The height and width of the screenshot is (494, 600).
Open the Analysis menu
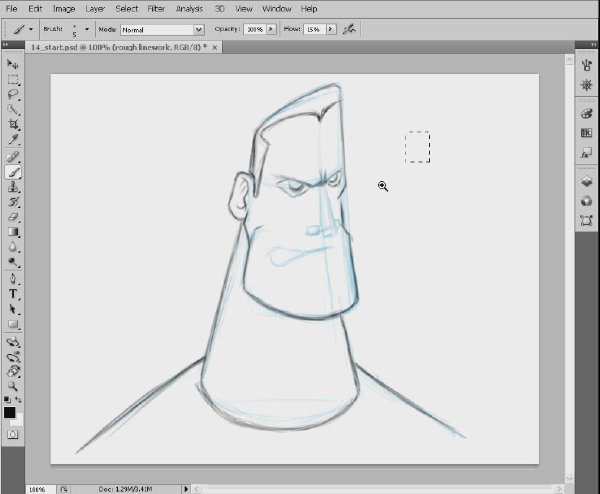pyautogui.click(x=189, y=8)
